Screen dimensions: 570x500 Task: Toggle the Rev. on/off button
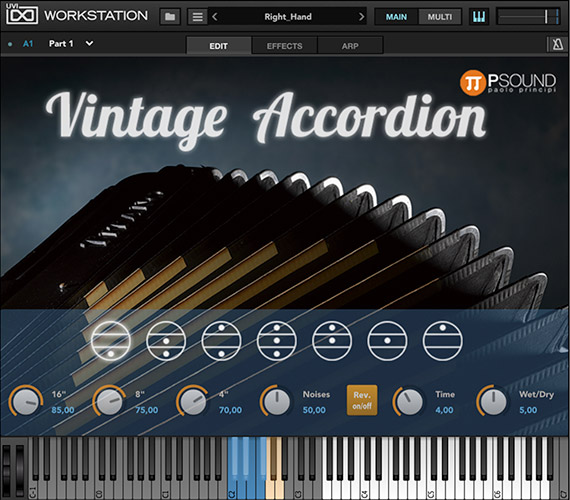pos(362,400)
